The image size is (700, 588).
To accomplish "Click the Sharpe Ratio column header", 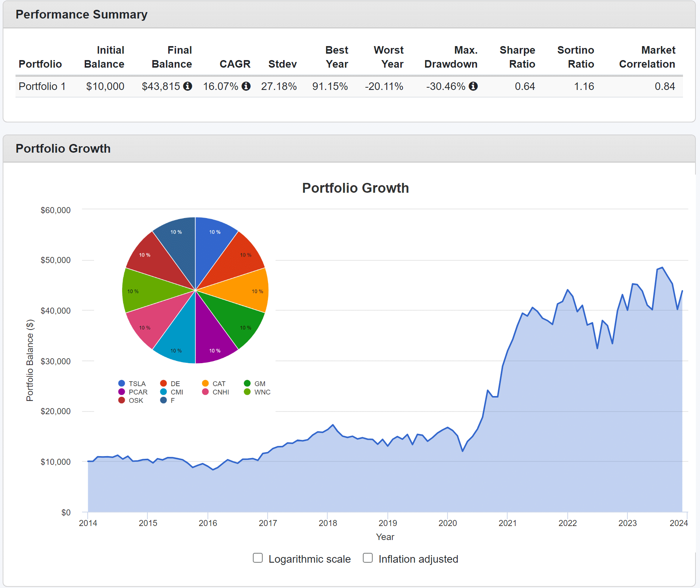I will 517,57.
